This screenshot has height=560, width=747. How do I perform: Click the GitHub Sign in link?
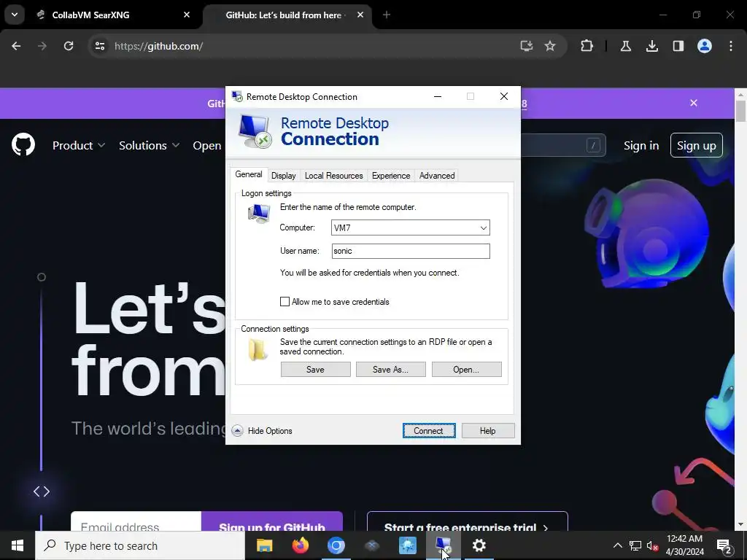641,145
